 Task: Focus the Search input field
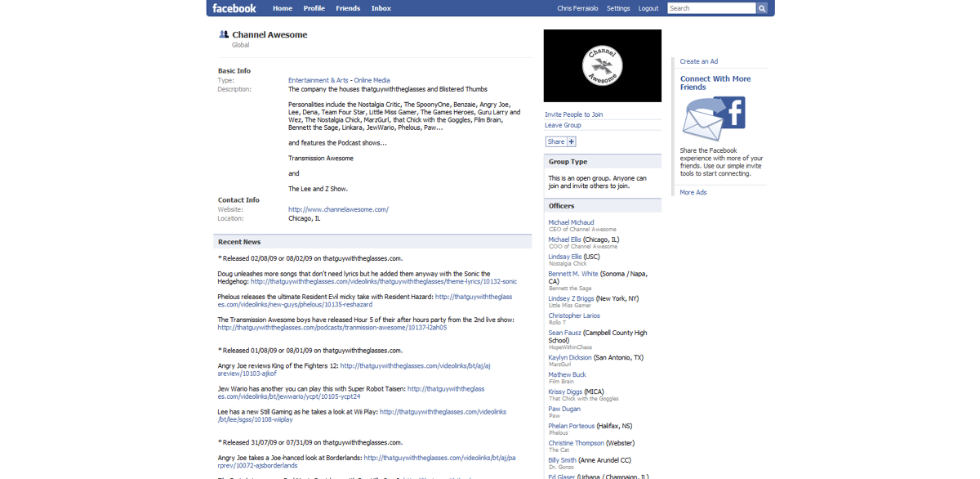711,8
